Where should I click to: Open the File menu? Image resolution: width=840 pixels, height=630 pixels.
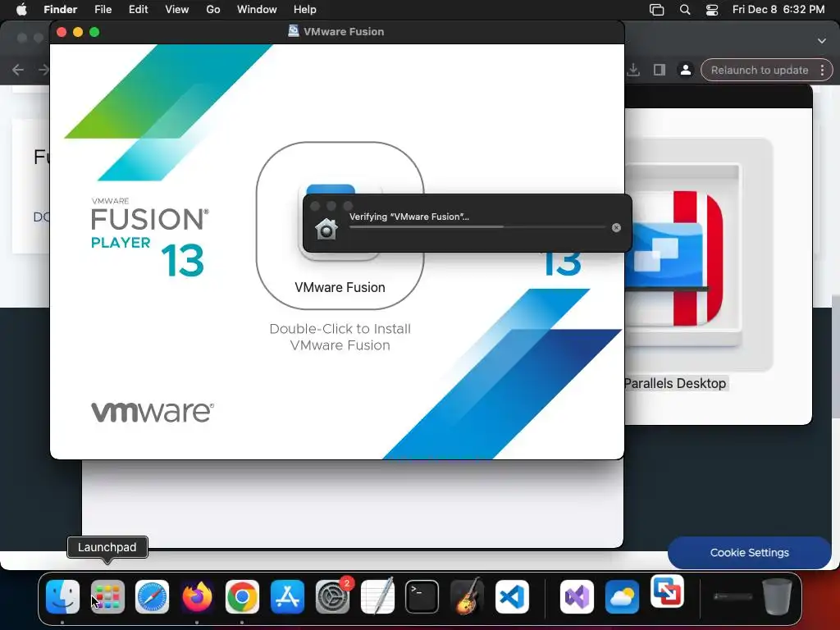point(103,10)
